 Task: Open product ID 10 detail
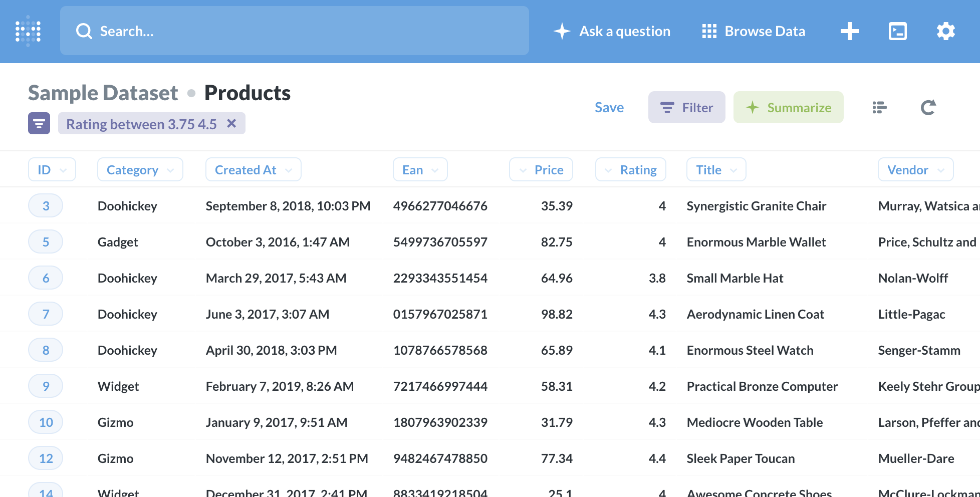coord(46,422)
